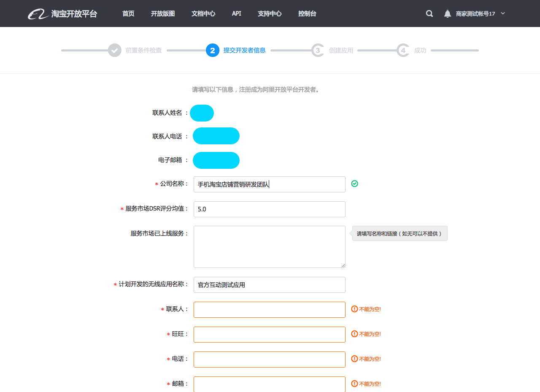This screenshot has width=540, height=392.
Task: Click green validation checkmark beside 公司名称
Action: [x=354, y=184]
